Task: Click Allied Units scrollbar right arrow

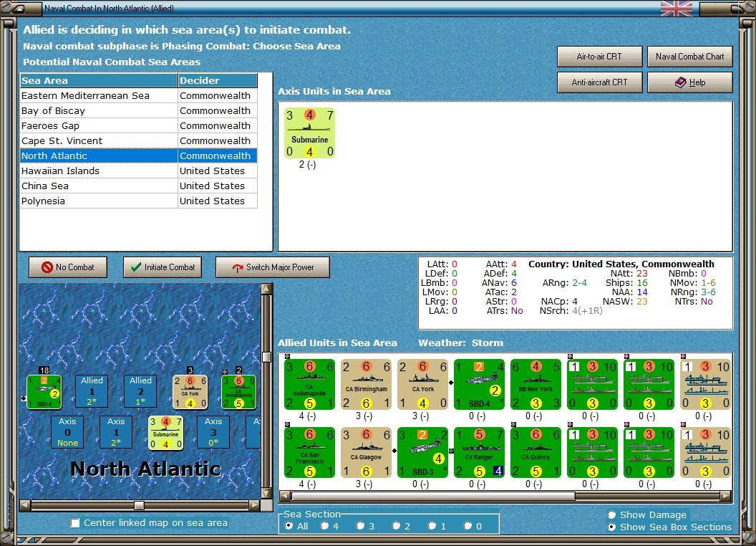Action: (x=726, y=496)
